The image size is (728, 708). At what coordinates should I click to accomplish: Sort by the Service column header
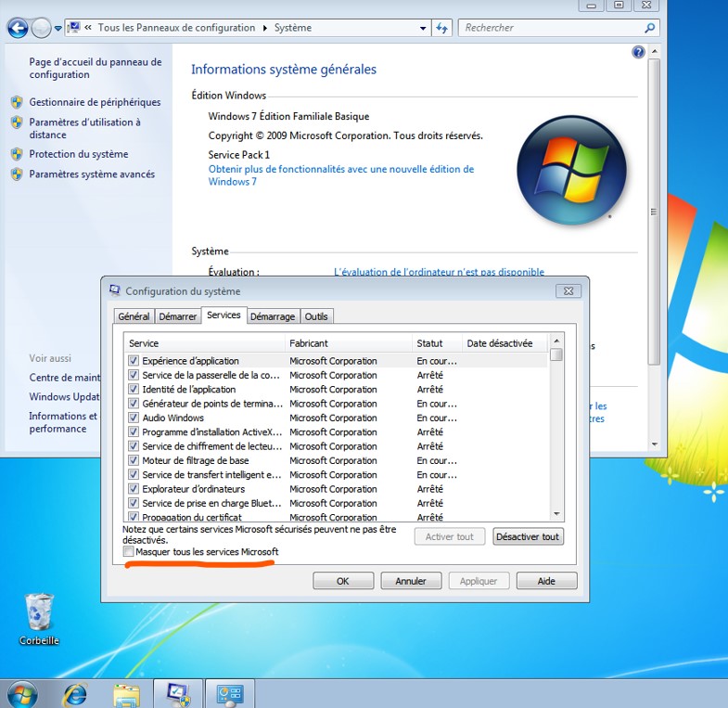coord(204,343)
